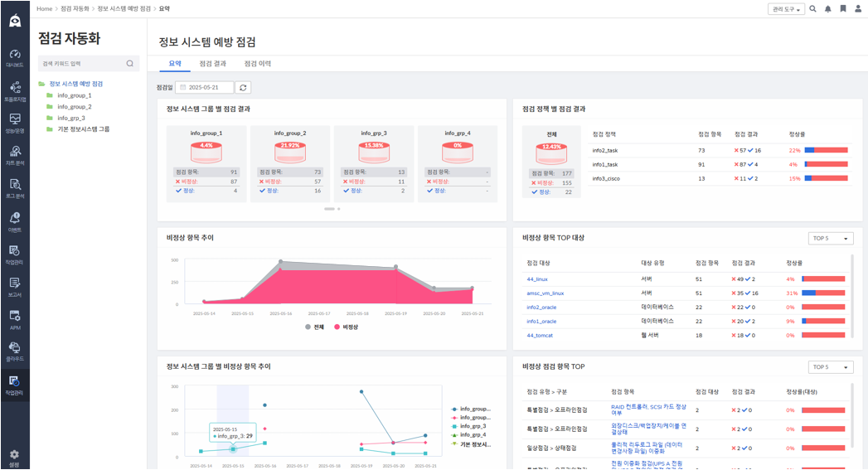The image size is (868, 470).
Task: Toggle the 비정상 legend in abnormal trend chart
Action: pos(346,327)
